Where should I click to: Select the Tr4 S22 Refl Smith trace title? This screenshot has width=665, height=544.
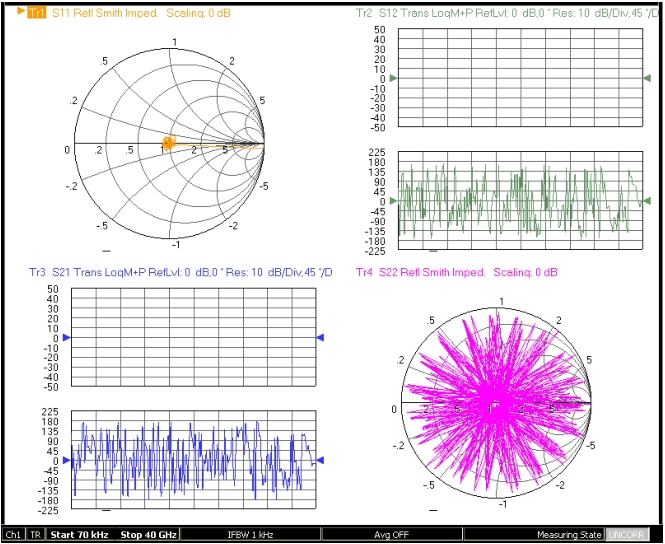pyautogui.click(x=457, y=272)
